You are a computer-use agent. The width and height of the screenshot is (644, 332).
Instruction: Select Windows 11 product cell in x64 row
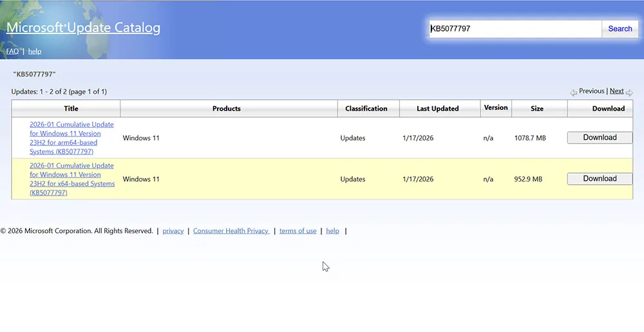(x=141, y=179)
